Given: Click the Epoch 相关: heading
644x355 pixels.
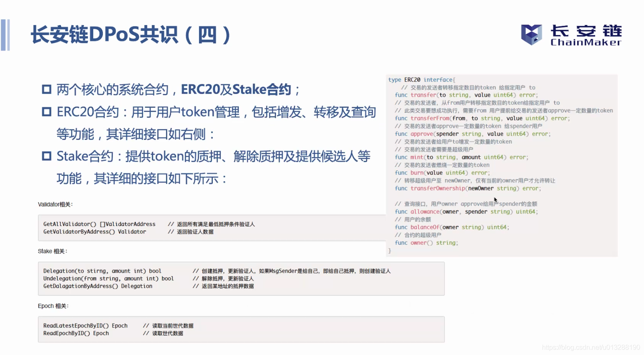Looking at the screenshot, I should point(53,306).
